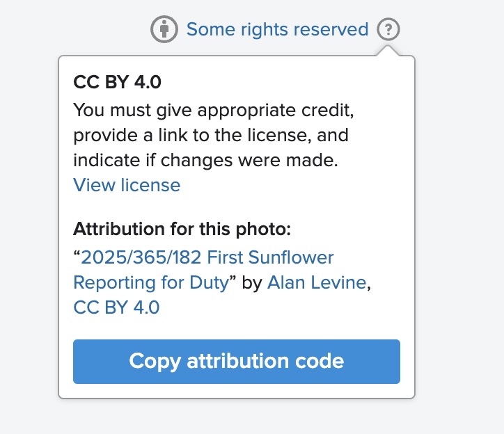
Task: Open the 2025/365/182 First Sunflower photo link
Action: [x=203, y=270]
